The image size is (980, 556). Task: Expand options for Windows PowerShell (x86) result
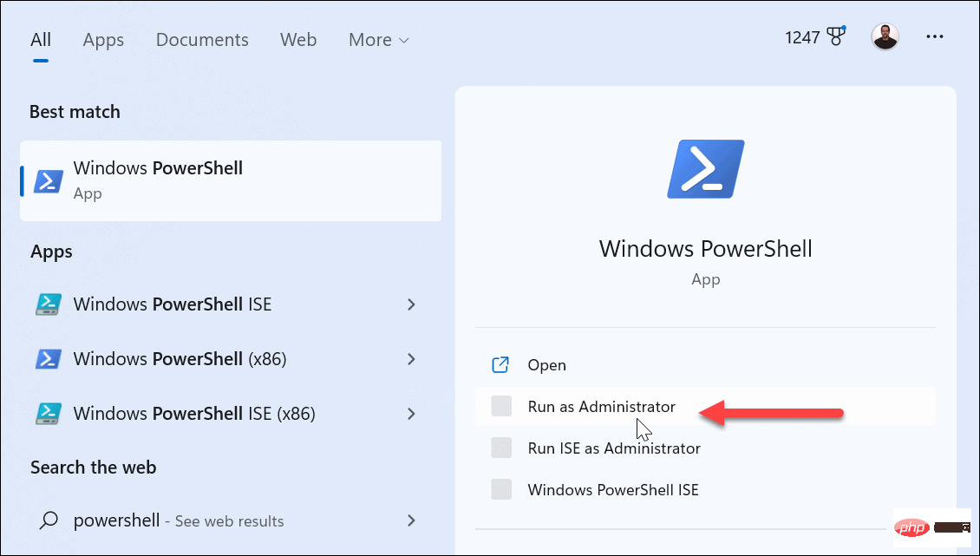point(411,359)
